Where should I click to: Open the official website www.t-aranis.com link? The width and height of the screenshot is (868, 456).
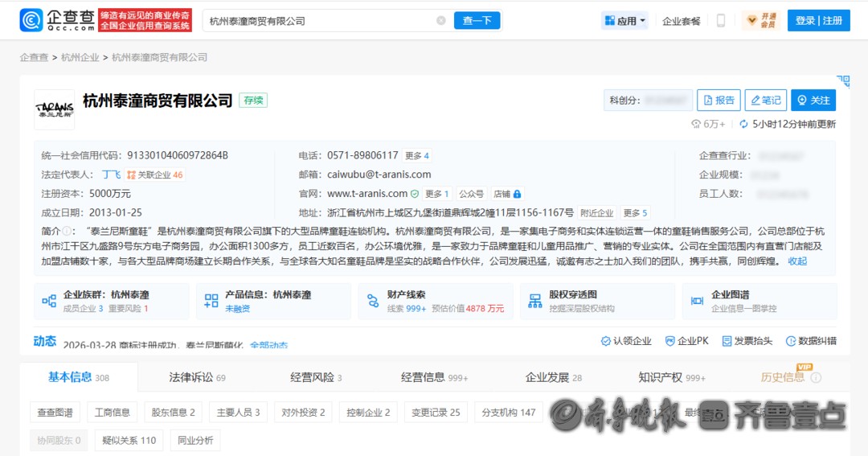367,194
